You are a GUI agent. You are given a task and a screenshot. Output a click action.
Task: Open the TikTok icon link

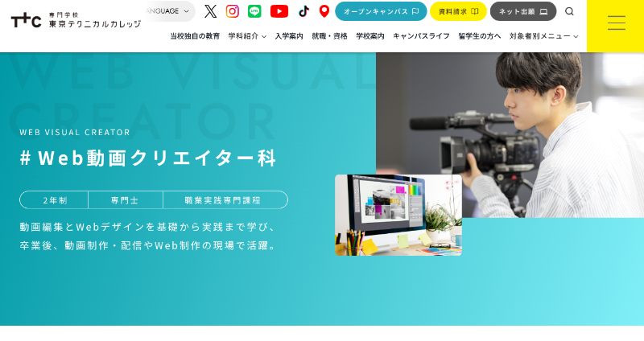pyautogui.click(x=304, y=11)
